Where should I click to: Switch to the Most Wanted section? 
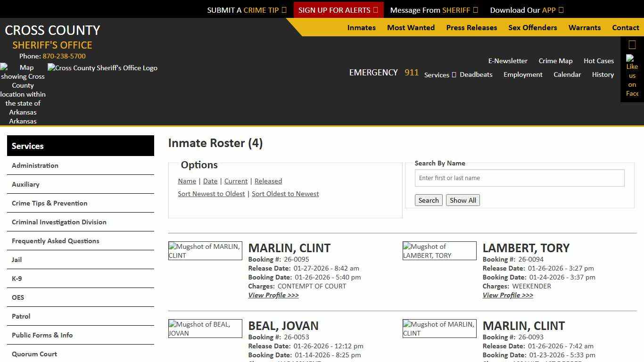[x=411, y=27]
